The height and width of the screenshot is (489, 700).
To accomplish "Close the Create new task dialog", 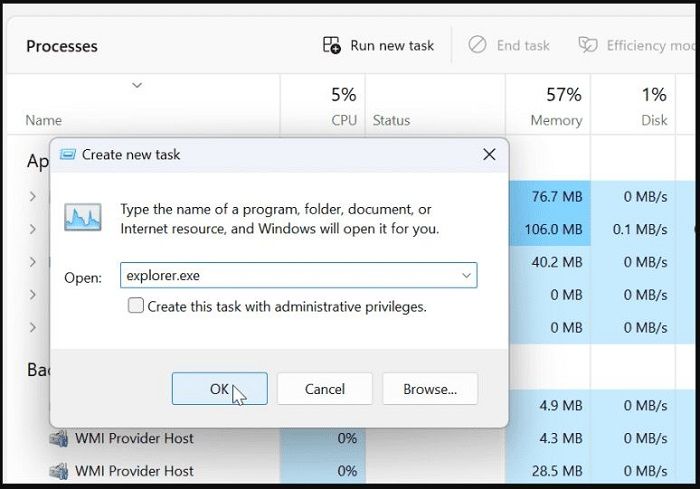I will click(x=489, y=155).
